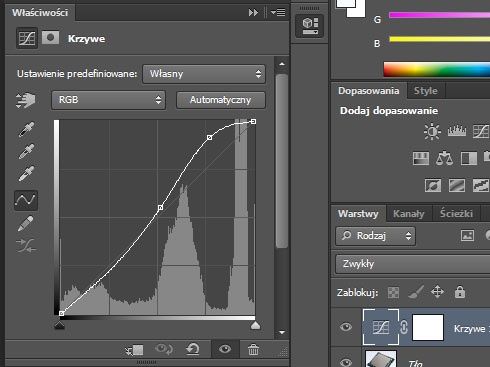
Task: Click Properties panel scrollbar down arrow
Action: point(282,332)
